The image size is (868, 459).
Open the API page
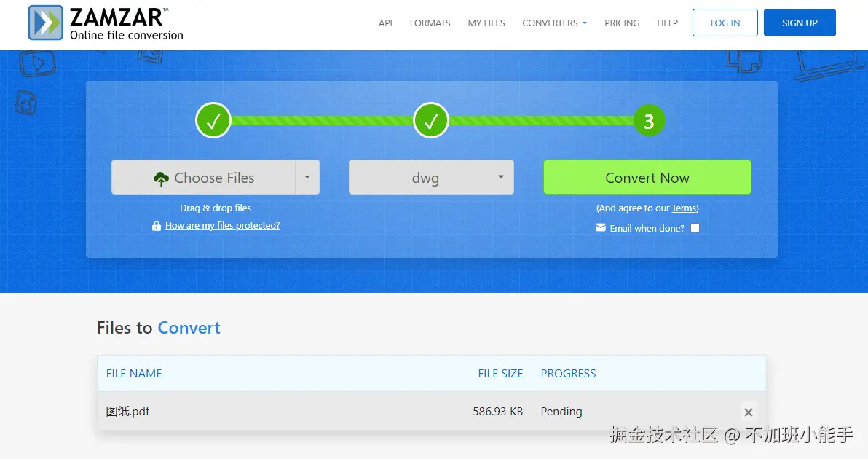click(x=385, y=23)
